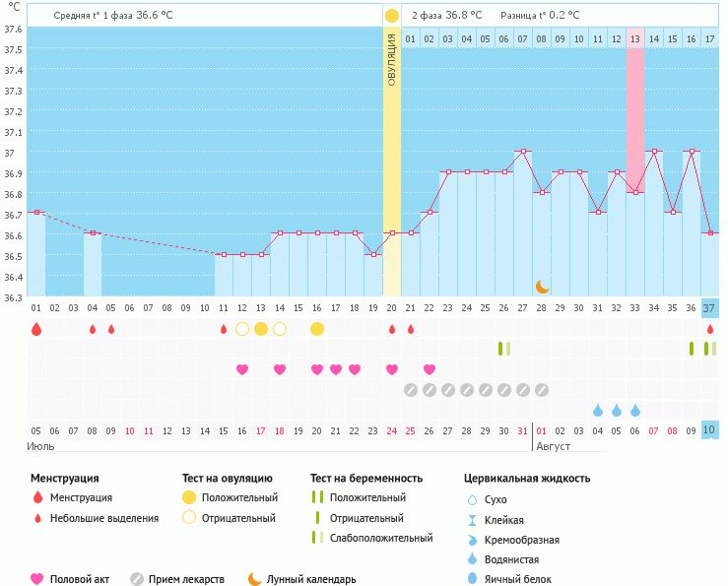Click the Половой акт legend label

pos(82,579)
